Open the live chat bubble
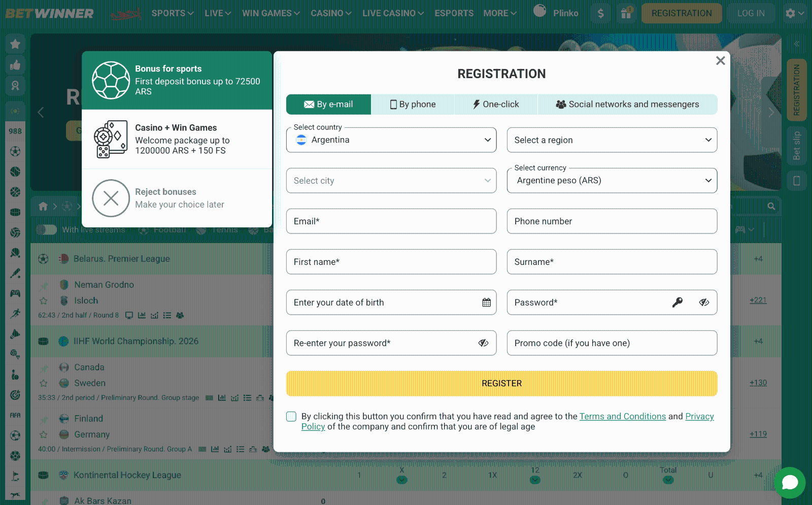Viewport: 812px width, 505px height. tap(790, 482)
